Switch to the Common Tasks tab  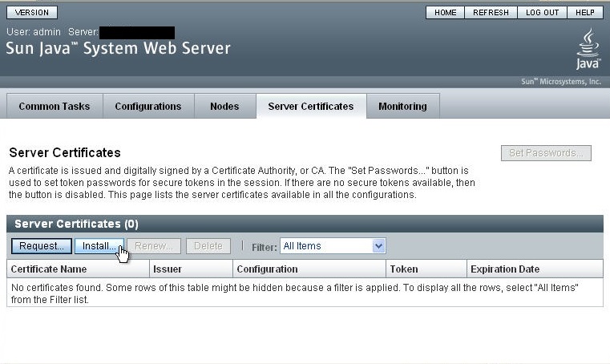click(x=55, y=107)
